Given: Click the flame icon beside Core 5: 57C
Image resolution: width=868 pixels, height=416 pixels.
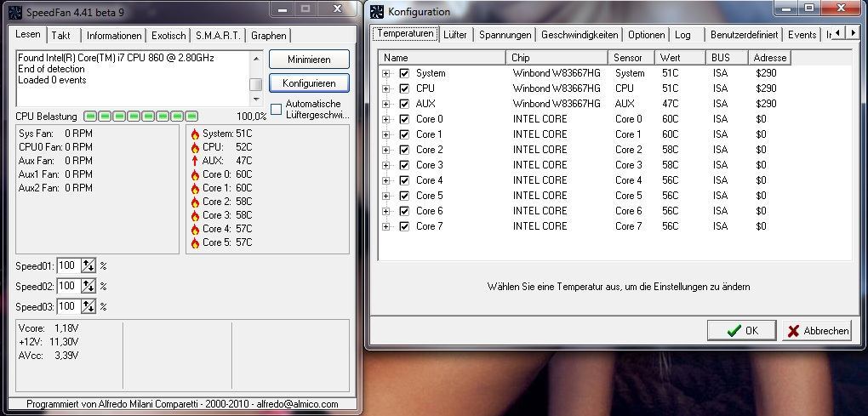Looking at the screenshot, I should (x=195, y=242).
